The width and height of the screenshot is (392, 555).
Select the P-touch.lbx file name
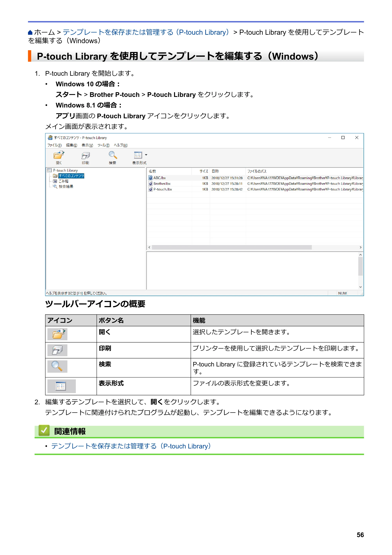[162, 189]
